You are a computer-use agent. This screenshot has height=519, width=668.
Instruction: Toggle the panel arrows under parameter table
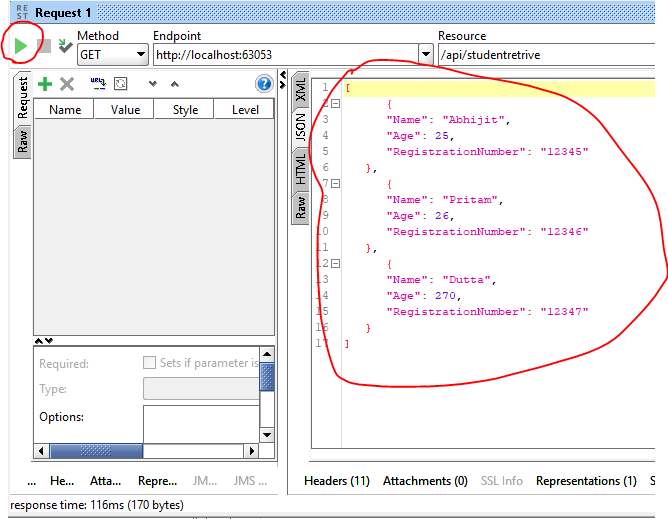point(43,340)
